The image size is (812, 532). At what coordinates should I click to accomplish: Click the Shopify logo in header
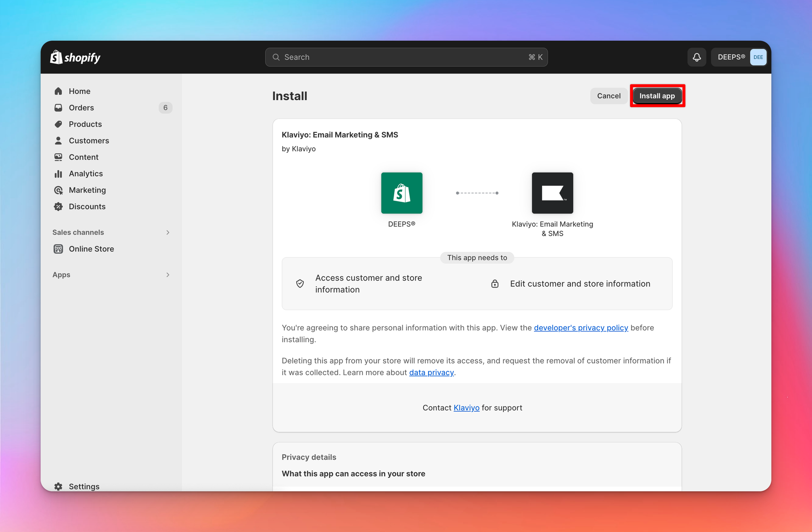coord(75,57)
